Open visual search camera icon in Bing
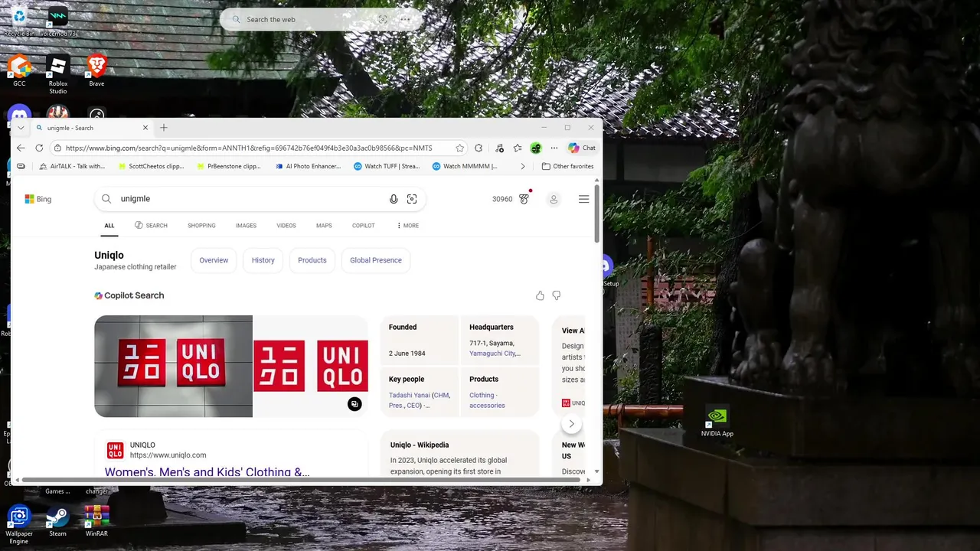 pyautogui.click(x=412, y=199)
